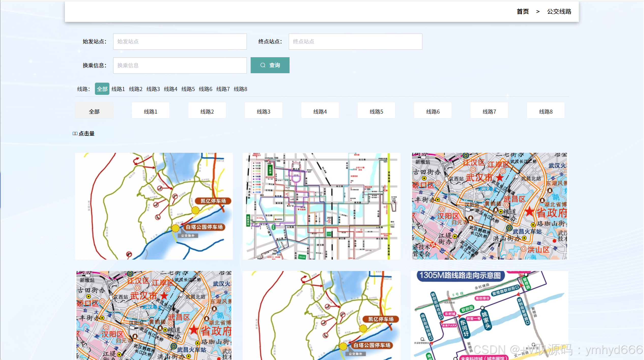
Task: Click into the 换乘信息 input field
Action: (180, 65)
